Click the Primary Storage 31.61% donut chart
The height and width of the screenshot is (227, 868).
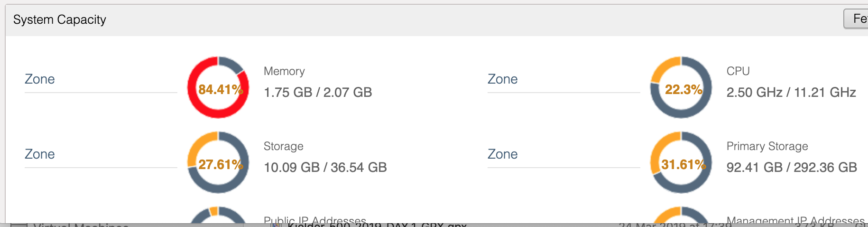681,162
